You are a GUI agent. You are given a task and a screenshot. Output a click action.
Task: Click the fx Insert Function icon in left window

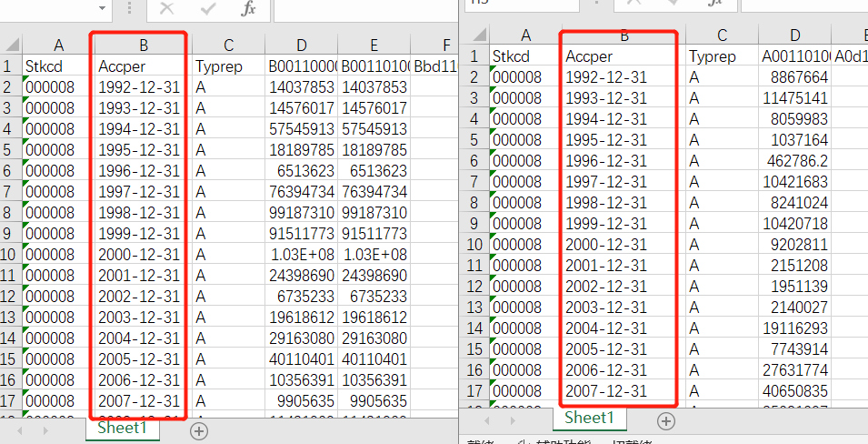coord(248,9)
